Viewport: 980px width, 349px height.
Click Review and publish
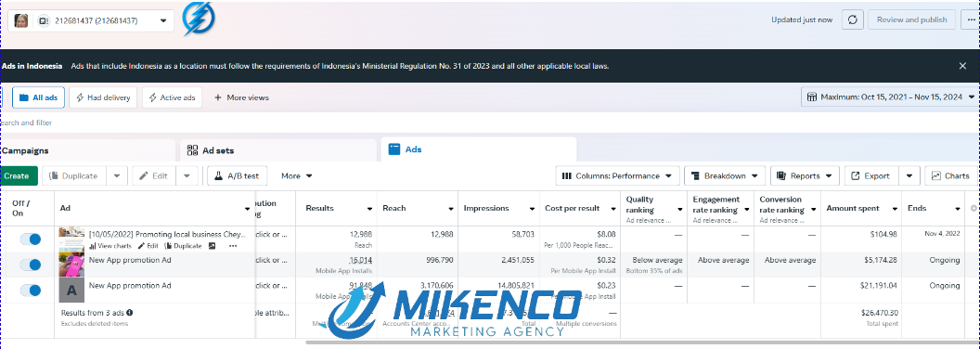(911, 19)
